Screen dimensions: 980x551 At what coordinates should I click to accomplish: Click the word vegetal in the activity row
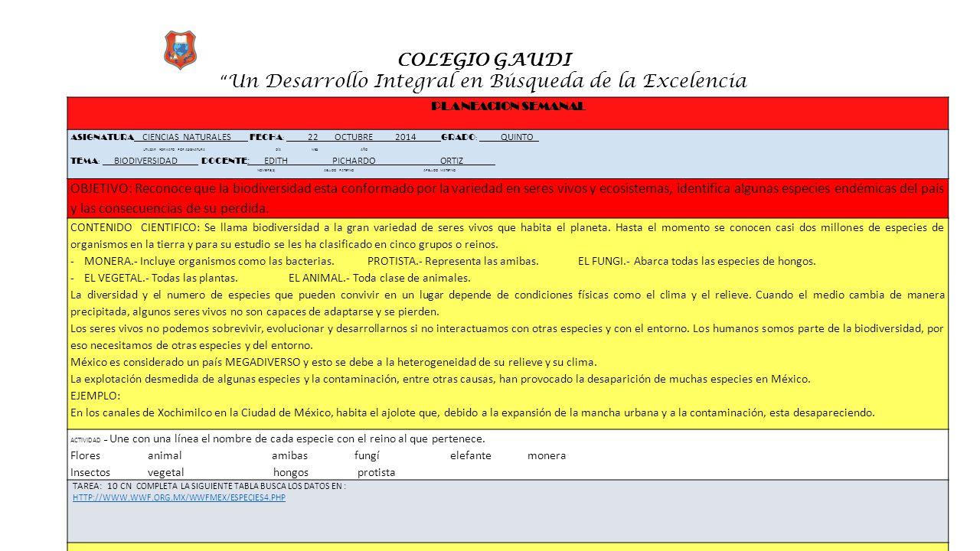166,472
